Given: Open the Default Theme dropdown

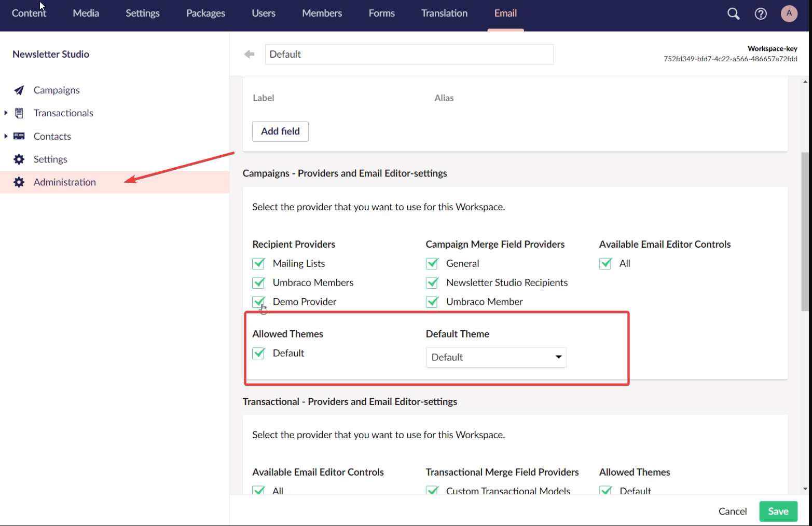Looking at the screenshot, I should click(496, 357).
